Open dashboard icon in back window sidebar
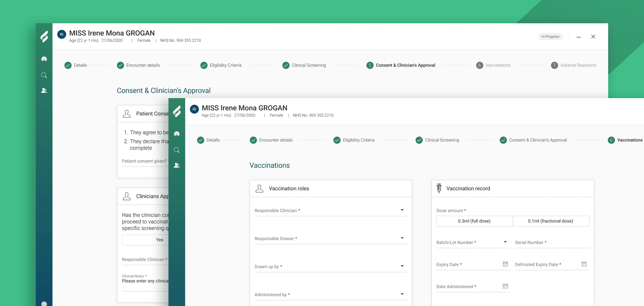 [44, 59]
